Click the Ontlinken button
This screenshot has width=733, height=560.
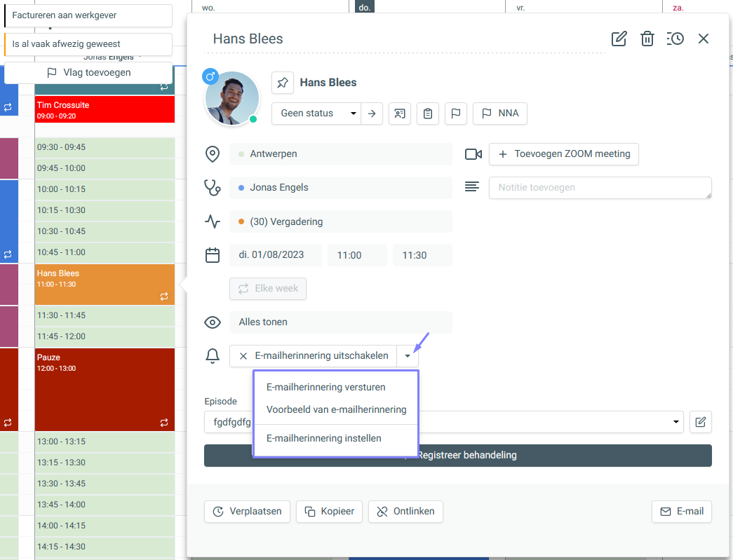pyautogui.click(x=405, y=512)
